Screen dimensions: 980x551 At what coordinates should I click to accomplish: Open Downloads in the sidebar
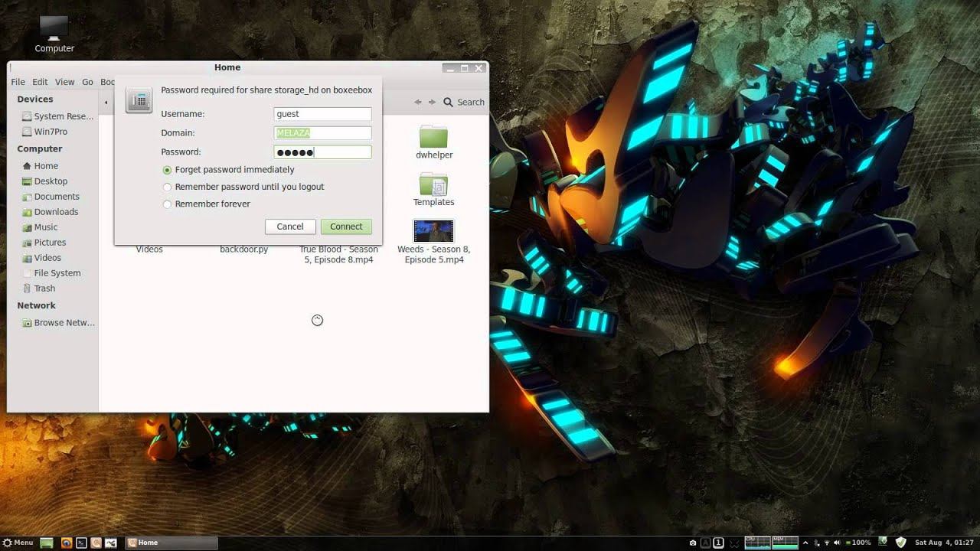(50, 212)
